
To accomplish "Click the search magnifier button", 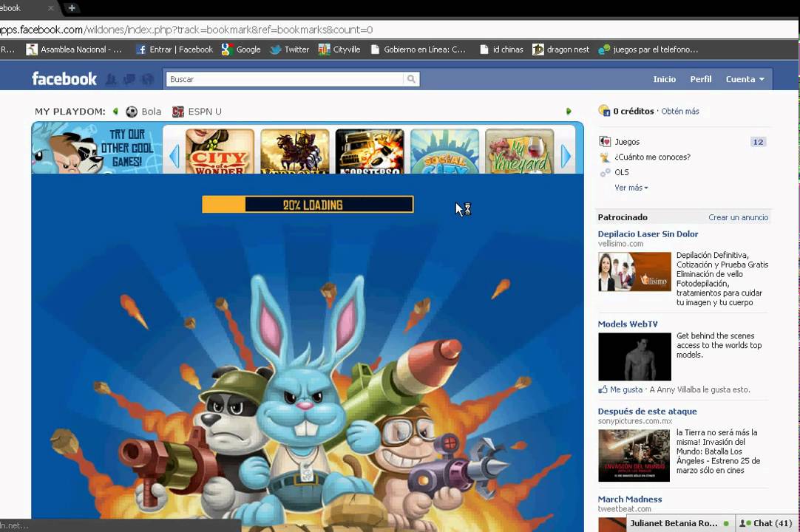I will [411, 79].
